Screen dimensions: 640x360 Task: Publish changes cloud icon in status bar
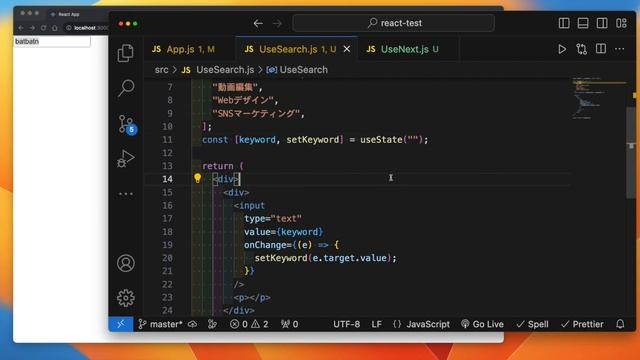[x=192, y=324]
